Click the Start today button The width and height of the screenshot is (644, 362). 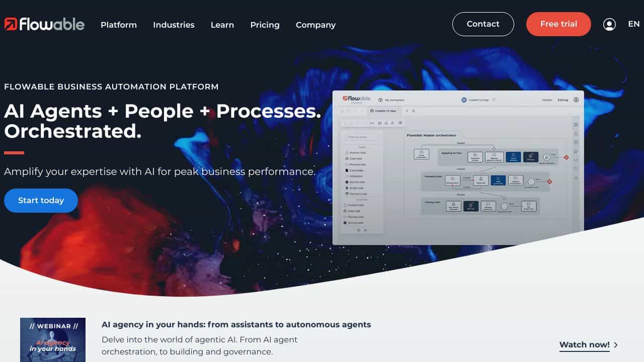(41, 201)
